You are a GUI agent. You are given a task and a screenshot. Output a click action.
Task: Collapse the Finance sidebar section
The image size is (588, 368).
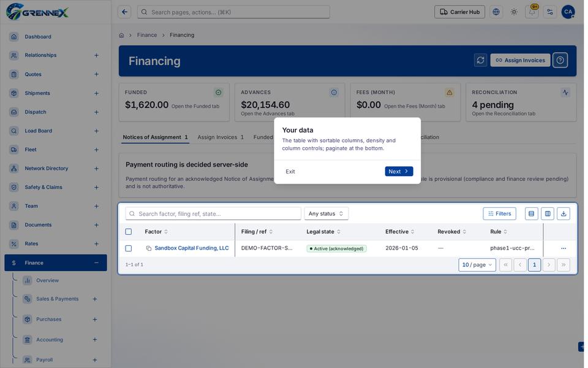point(96,263)
